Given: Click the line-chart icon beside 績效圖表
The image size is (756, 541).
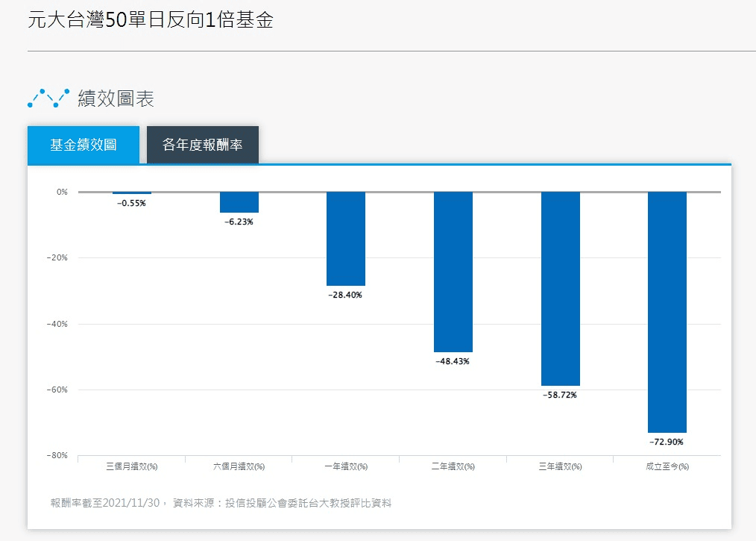Looking at the screenshot, I should point(48,98).
